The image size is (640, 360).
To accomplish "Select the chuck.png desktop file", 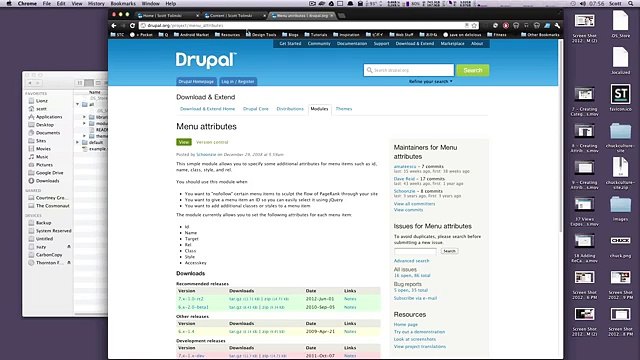I will (x=620, y=245).
